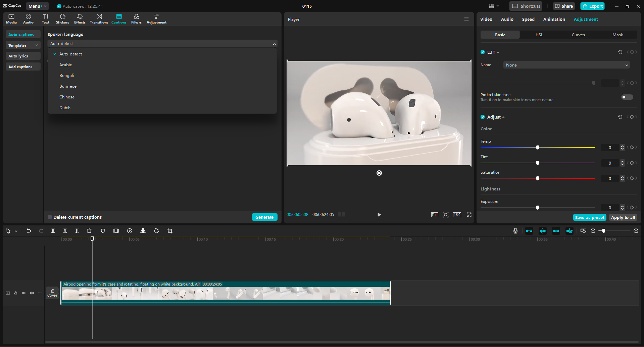Image resolution: width=644 pixels, height=347 pixels.
Task: Hide the video track with the eye toggle
Action: pyautogui.click(x=23, y=293)
